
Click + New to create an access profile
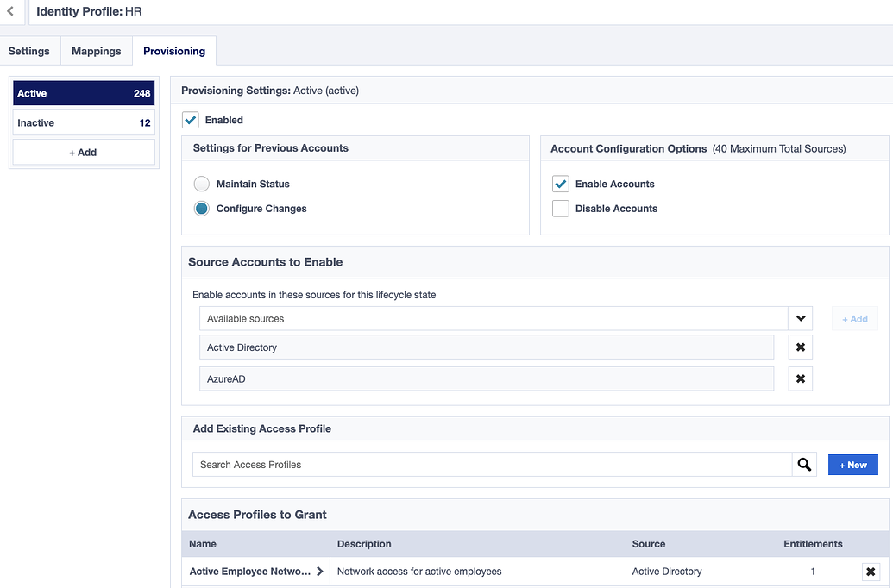(852, 464)
